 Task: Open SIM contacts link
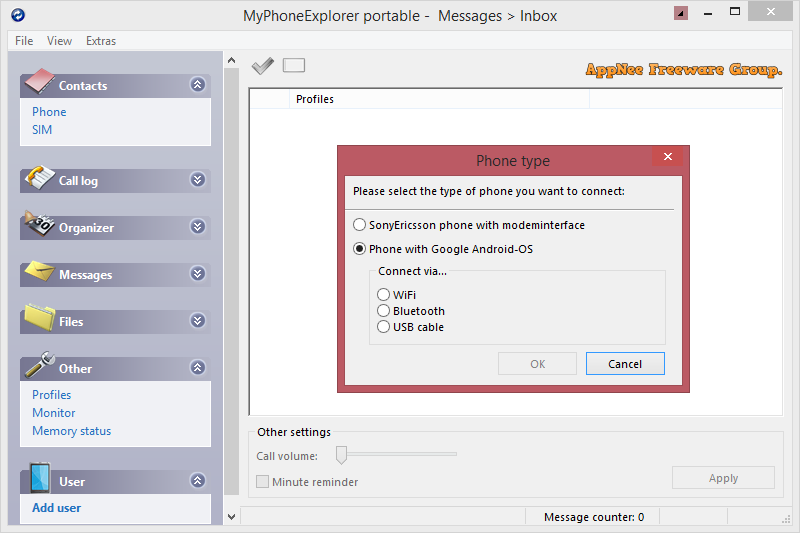(x=42, y=130)
